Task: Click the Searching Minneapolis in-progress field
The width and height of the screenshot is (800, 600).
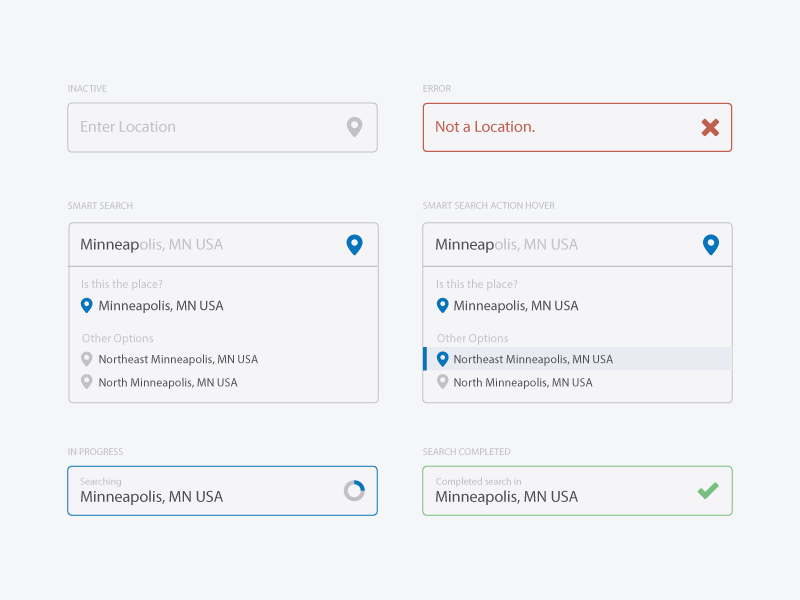Action: [x=222, y=491]
